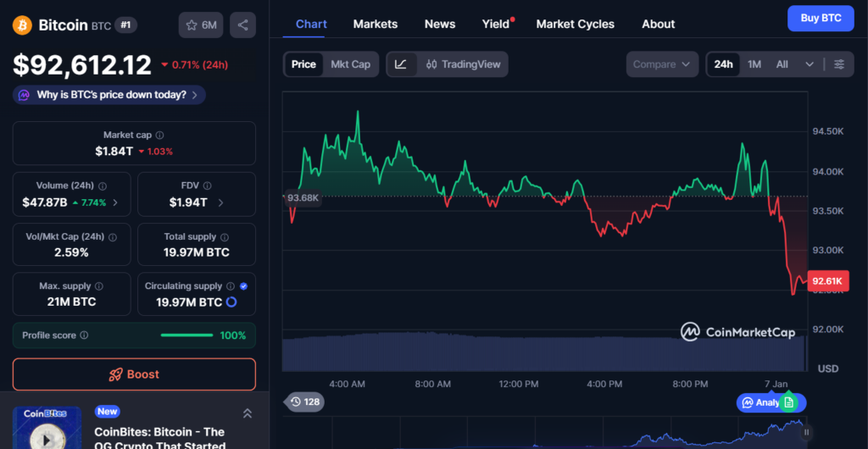868x449 pixels.
Task: Click the share icon beside Bitcoin title
Action: click(243, 25)
